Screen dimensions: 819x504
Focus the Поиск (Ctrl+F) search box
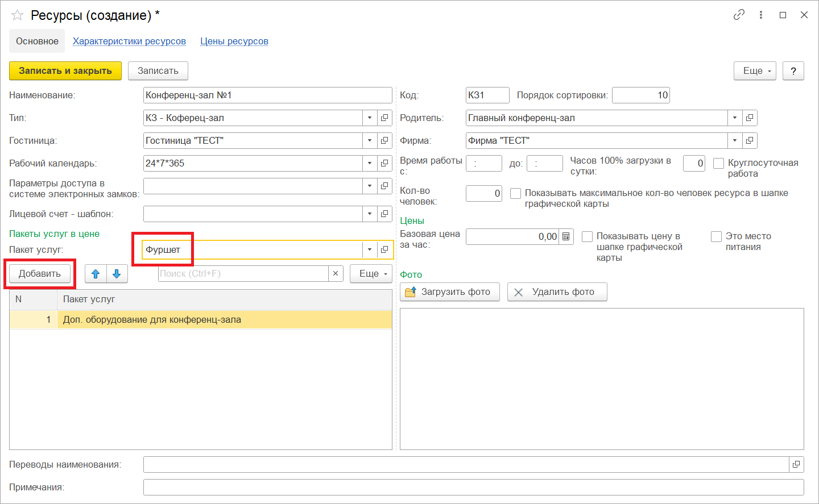(243, 273)
